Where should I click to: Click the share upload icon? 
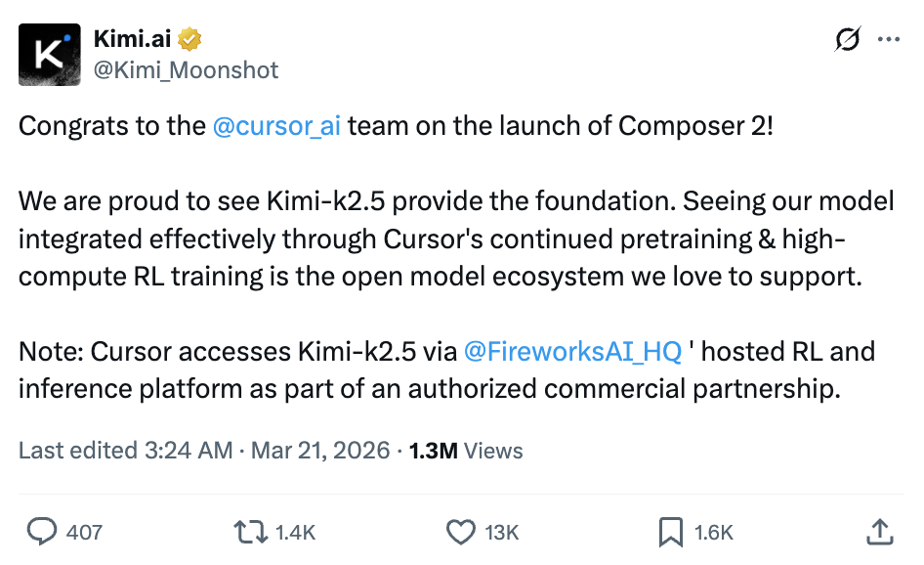coord(879,532)
